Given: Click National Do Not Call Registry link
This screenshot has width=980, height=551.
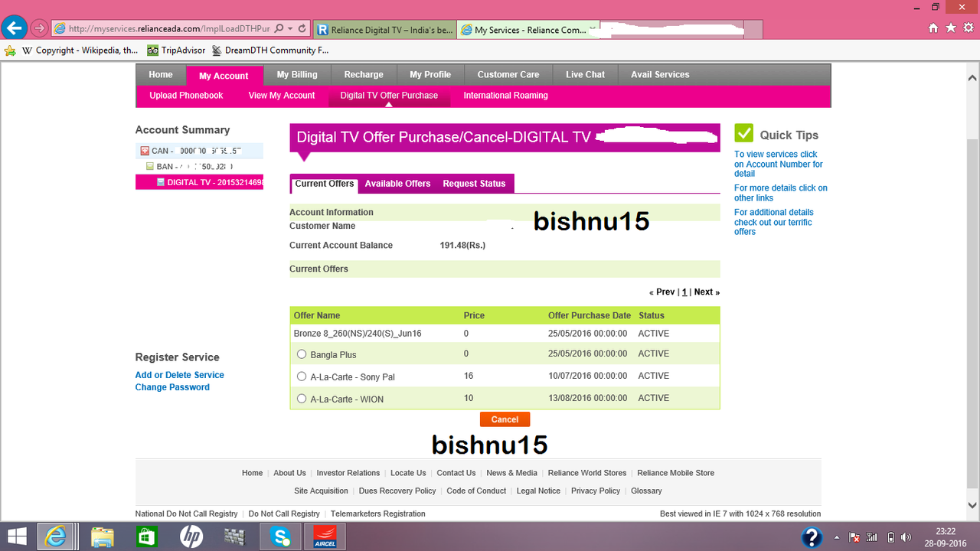Looking at the screenshot, I should 187,514.
